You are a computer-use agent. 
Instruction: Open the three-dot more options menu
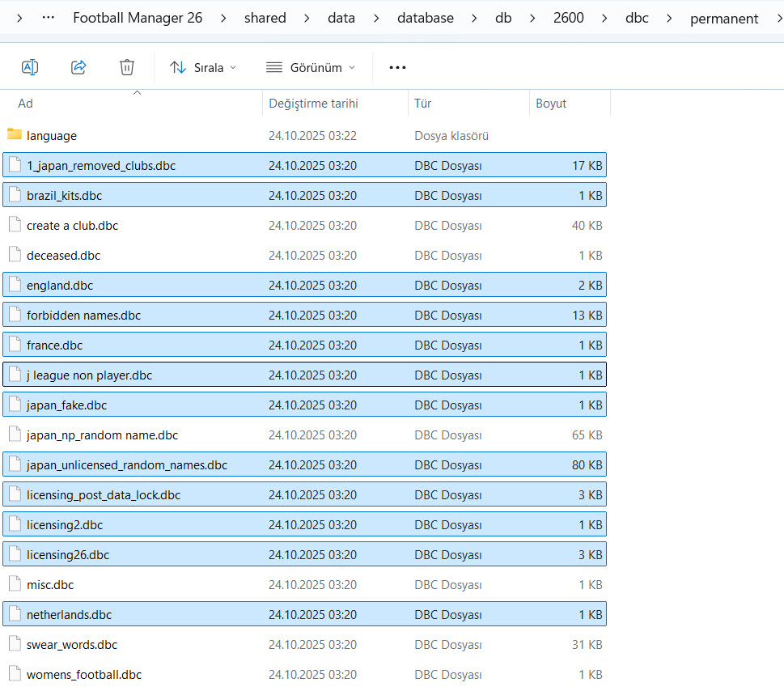(x=397, y=67)
